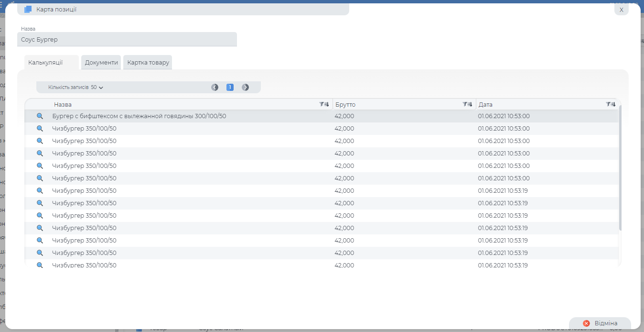Open the Картка товару tab
Image resolution: width=644 pixels, height=332 pixels.
pyautogui.click(x=148, y=63)
